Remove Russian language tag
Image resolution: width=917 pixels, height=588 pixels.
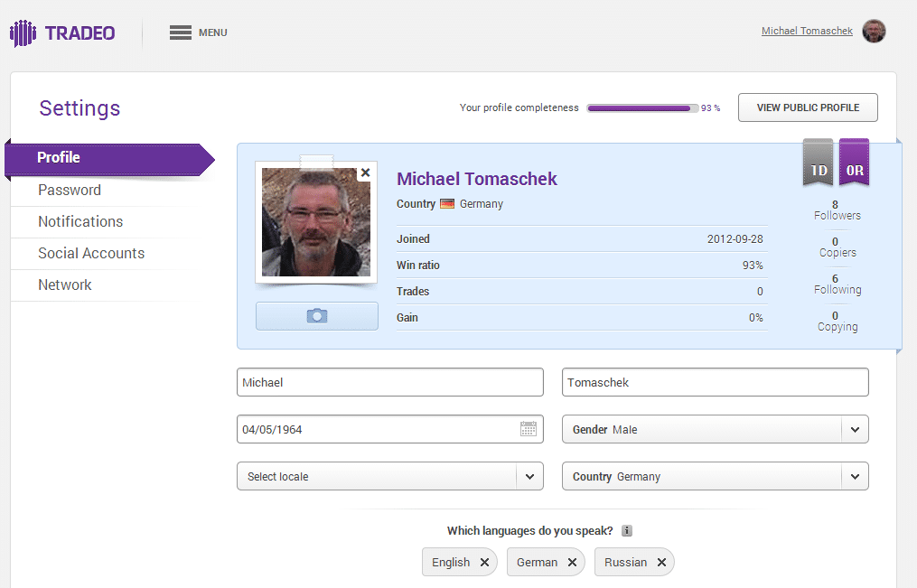pos(661,562)
